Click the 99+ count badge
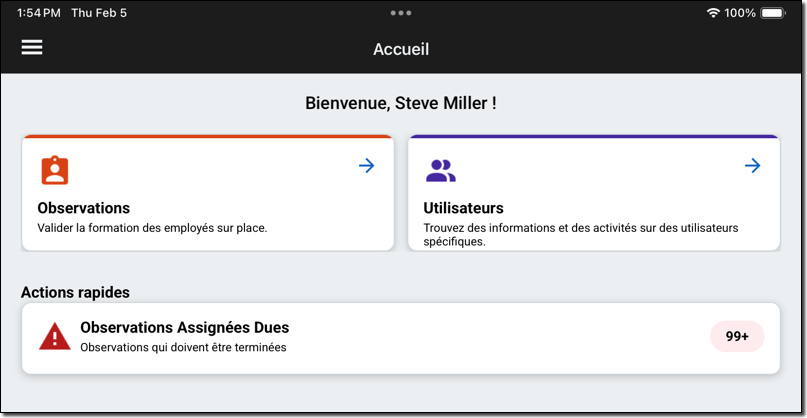The width and height of the screenshot is (807, 418). 737,337
